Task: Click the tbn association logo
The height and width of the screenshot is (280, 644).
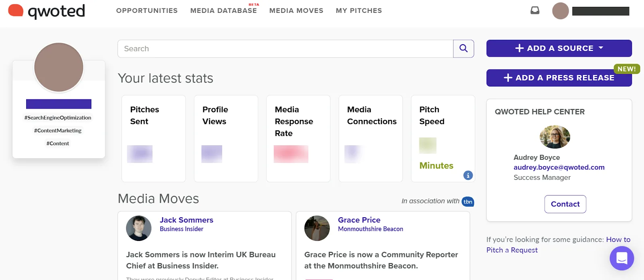Action: click(468, 202)
